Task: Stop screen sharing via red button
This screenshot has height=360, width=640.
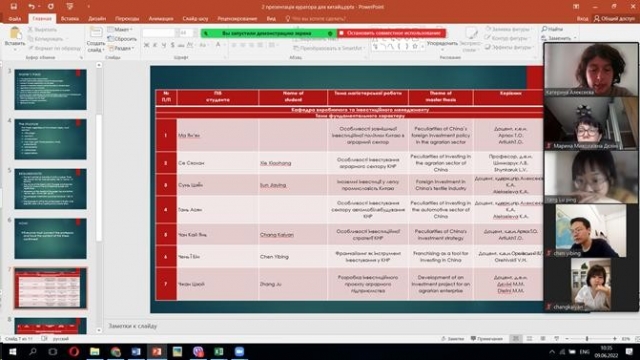Action: click(x=391, y=33)
